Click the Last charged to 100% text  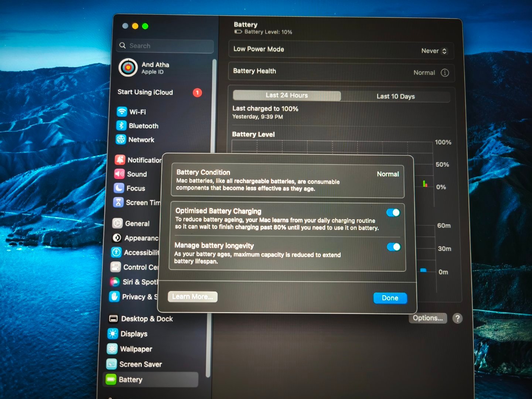(265, 109)
